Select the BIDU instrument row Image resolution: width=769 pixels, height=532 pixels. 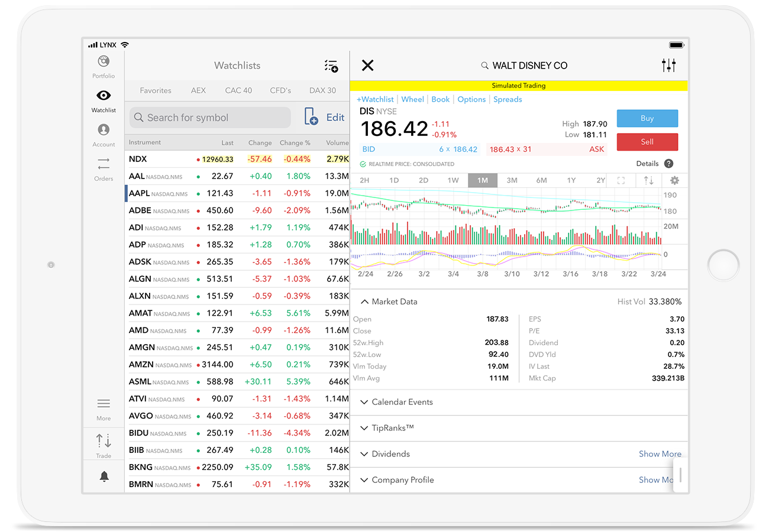(x=237, y=433)
